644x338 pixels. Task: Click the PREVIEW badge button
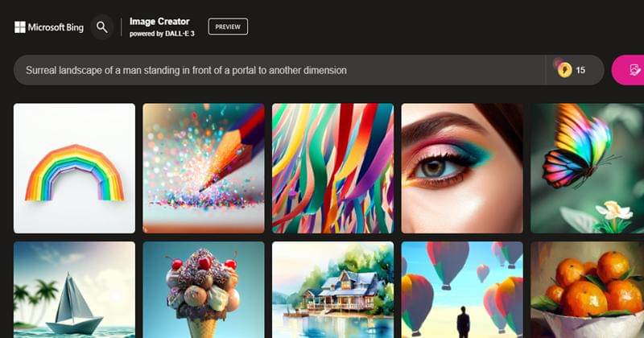click(x=228, y=27)
